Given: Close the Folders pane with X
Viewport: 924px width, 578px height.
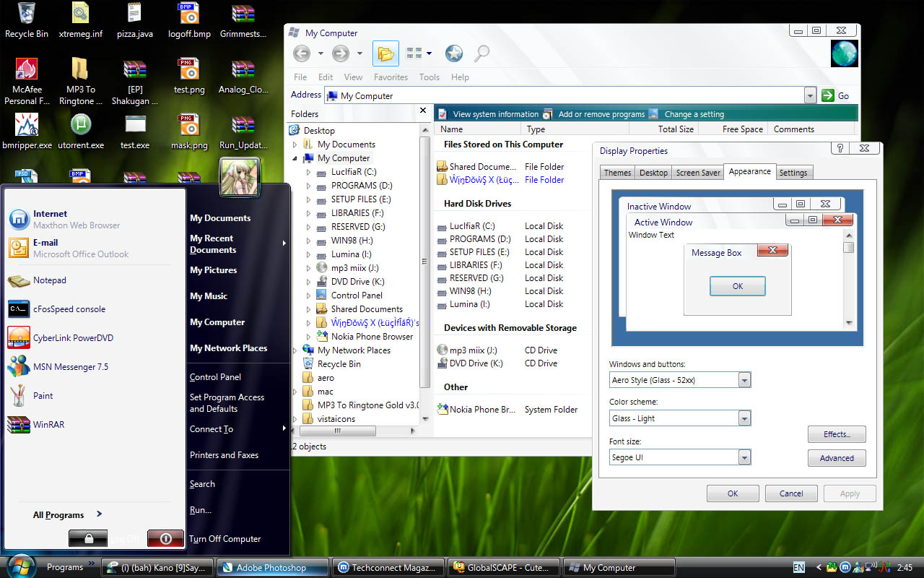Looking at the screenshot, I should pyautogui.click(x=423, y=111).
